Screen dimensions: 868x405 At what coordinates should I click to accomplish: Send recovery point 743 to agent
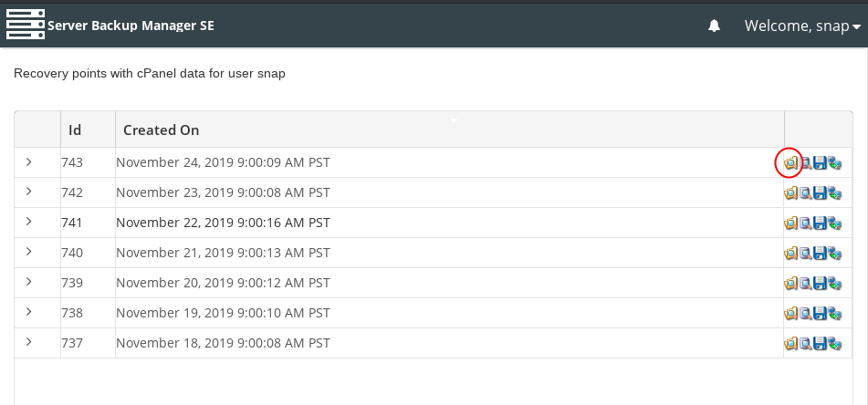pyautogui.click(x=834, y=163)
